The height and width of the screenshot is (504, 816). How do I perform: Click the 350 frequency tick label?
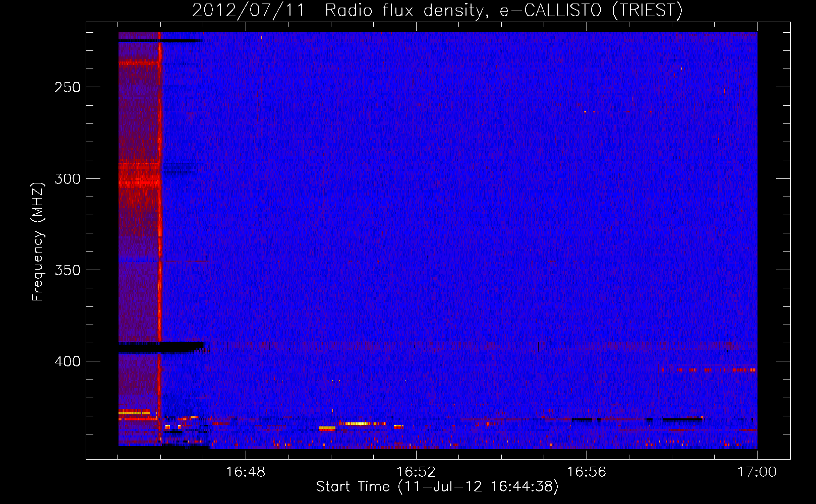(68, 270)
